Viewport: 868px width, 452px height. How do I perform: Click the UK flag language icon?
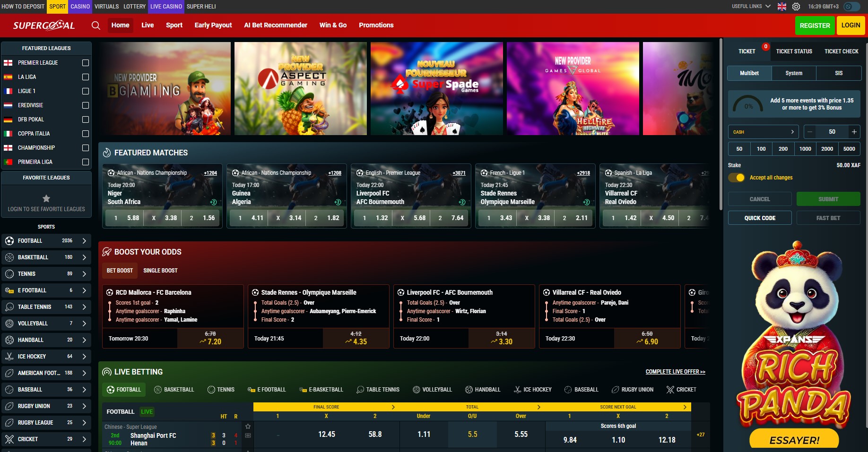[782, 7]
